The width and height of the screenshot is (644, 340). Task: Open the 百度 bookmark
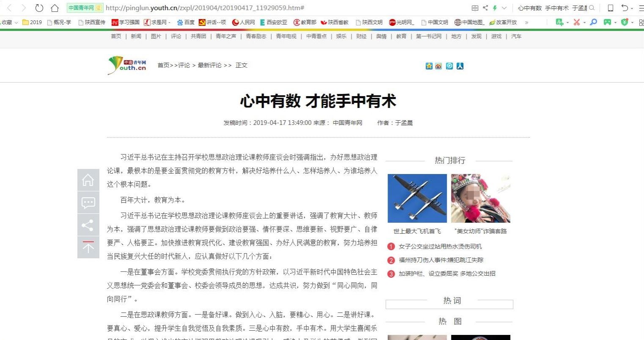[x=186, y=22]
